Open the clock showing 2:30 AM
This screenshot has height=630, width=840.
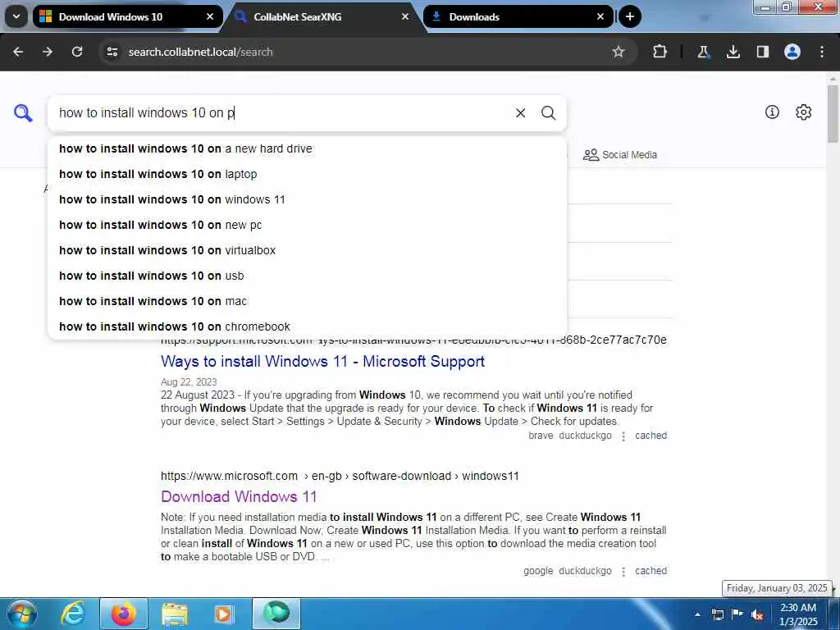click(x=798, y=614)
